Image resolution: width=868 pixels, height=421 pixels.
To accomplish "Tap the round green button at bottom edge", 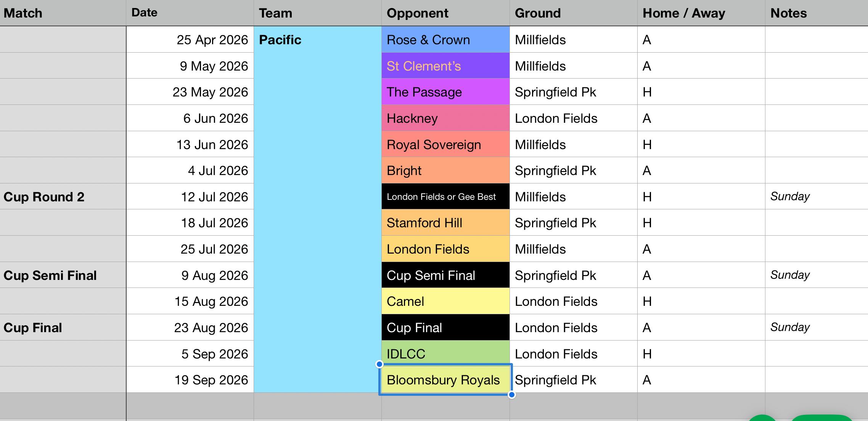I will pyautogui.click(x=762, y=418).
